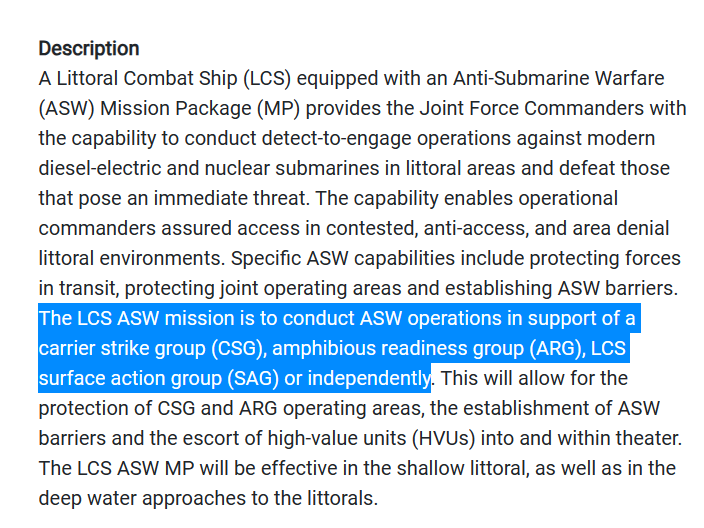Click the highlighted "(SAG)" acronym
Image resolution: width=704 pixels, height=528 pixels.
coord(253,379)
